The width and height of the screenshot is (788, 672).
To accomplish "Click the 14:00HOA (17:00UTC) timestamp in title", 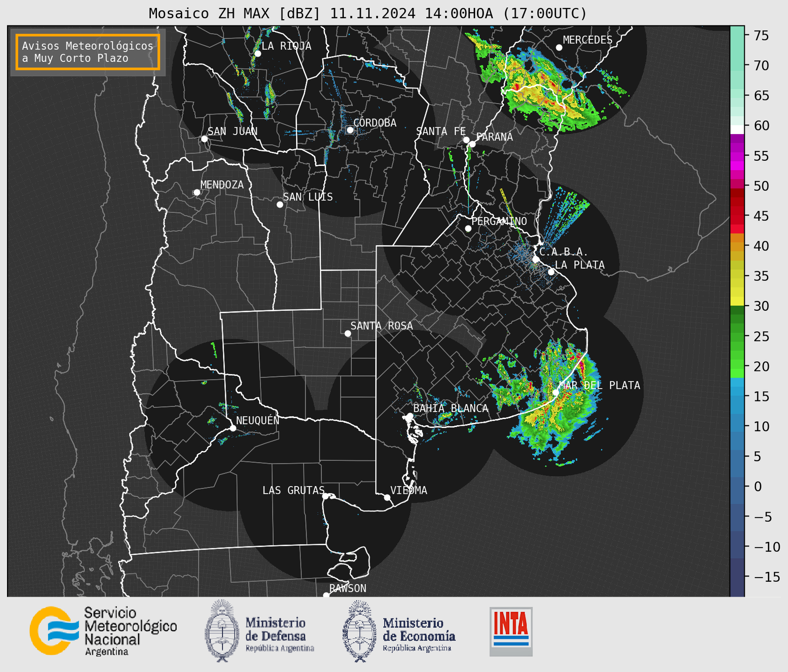I will point(505,14).
